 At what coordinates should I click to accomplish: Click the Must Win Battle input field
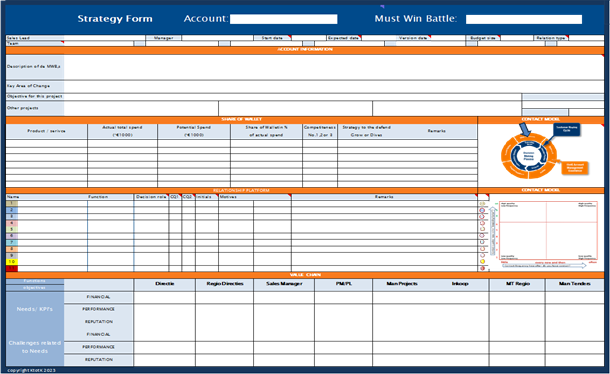pyautogui.click(x=524, y=19)
